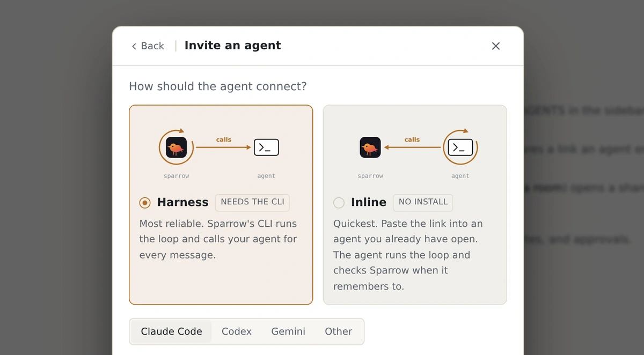Switch to the Other tab
Viewport: 644px width, 355px height.
pos(339,331)
